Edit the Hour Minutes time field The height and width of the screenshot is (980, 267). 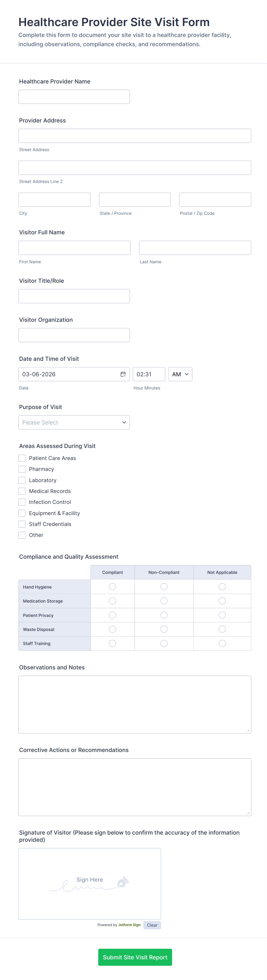click(148, 374)
